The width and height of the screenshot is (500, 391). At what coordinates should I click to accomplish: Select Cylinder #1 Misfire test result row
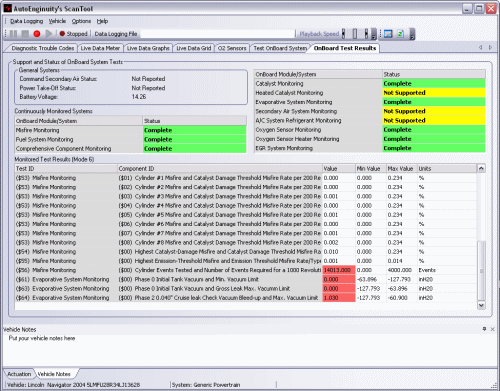click(246, 178)
